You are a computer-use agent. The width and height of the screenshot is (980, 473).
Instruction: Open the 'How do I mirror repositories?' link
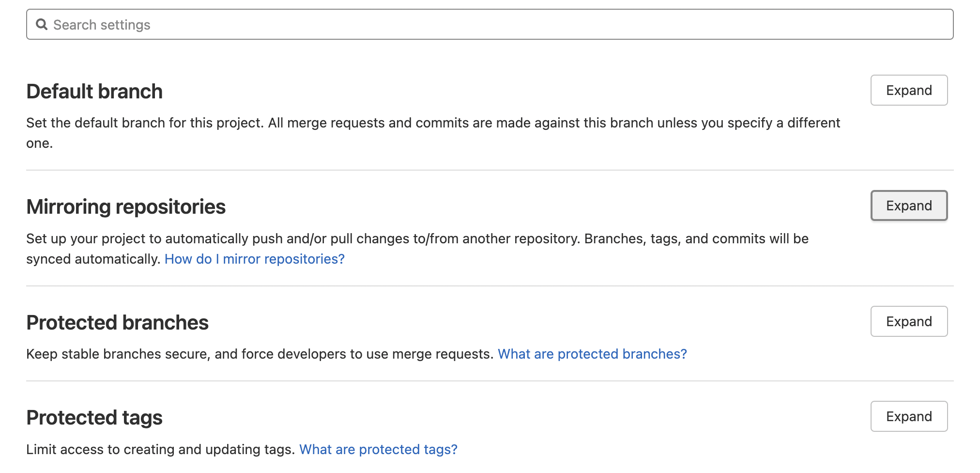(254, 259)
